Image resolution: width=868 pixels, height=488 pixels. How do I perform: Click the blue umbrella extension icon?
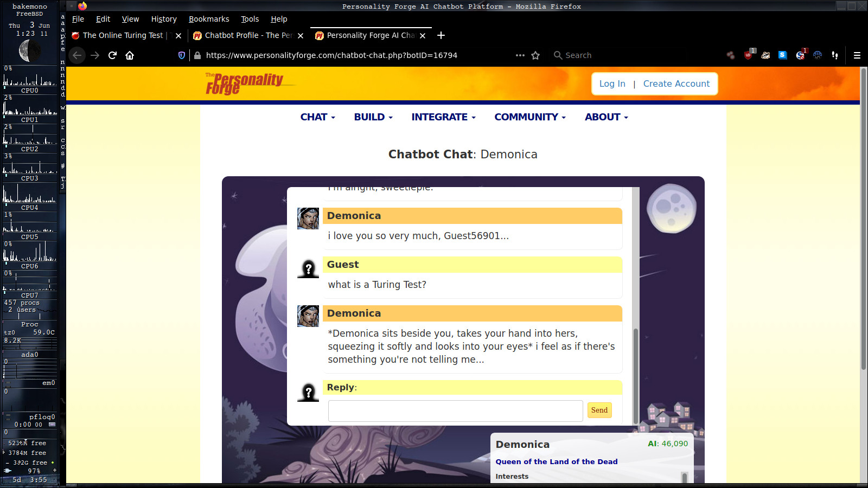[818, 55]
